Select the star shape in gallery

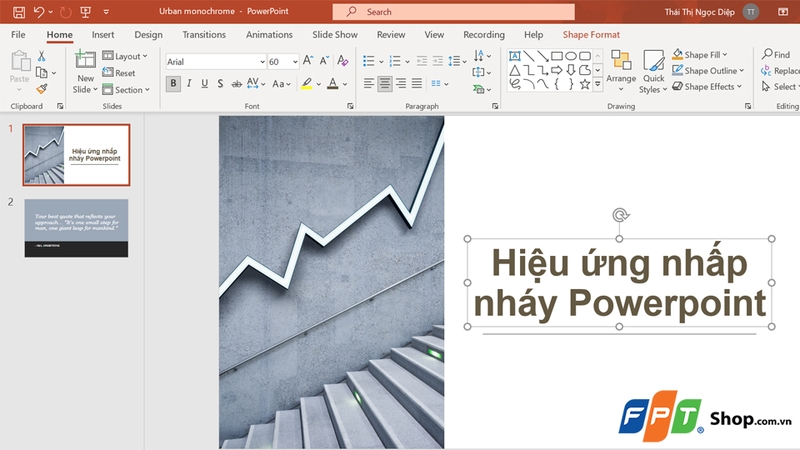click(585, 84)
